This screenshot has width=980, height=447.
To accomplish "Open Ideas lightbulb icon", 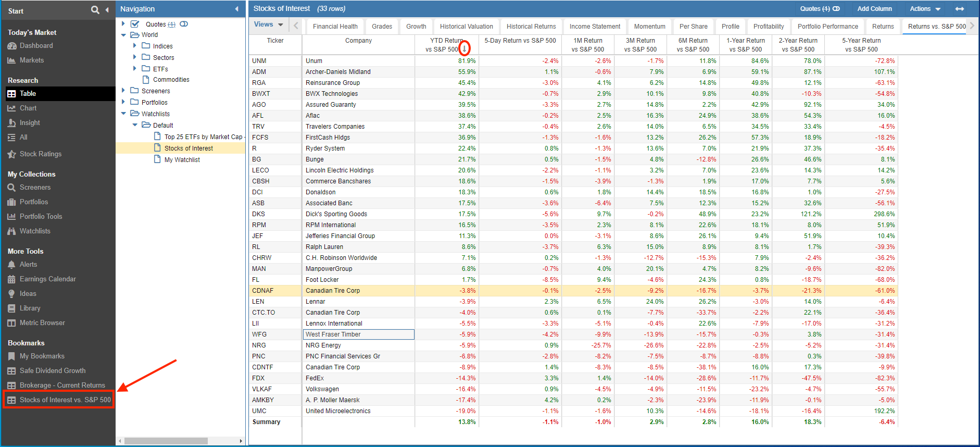I will click(x=11, y=294).
